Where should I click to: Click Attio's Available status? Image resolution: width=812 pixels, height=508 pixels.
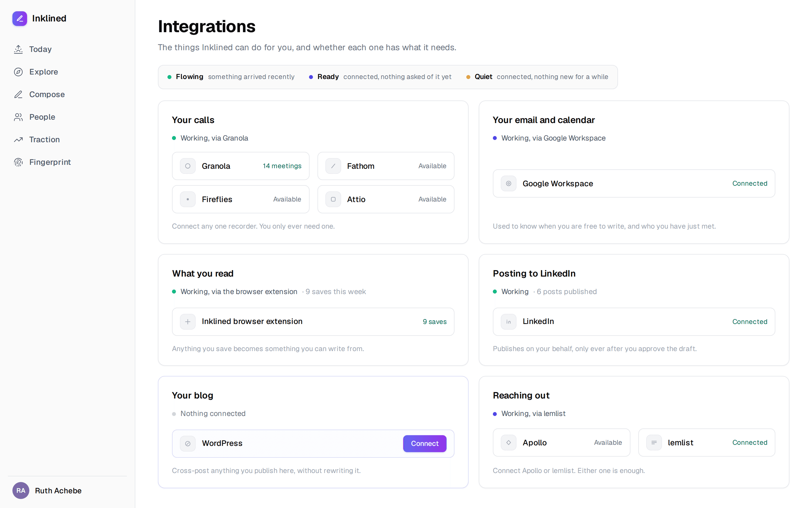pos(432,199)
